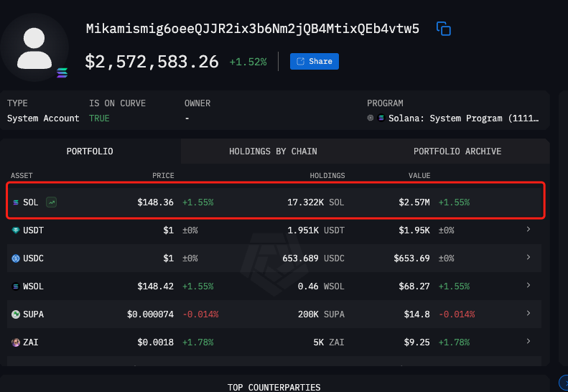The image size is (568, 392).
Task: Click the ASSET column header
Action: coord(22,175)
